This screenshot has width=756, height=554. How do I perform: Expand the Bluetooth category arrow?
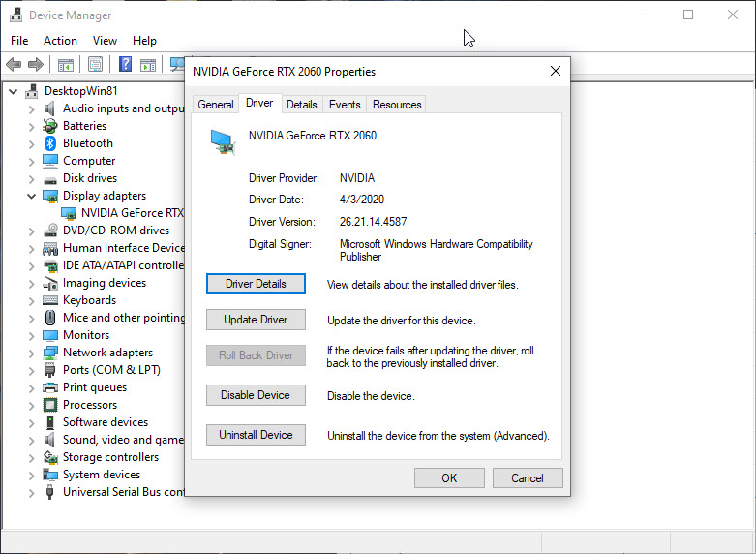31,143
